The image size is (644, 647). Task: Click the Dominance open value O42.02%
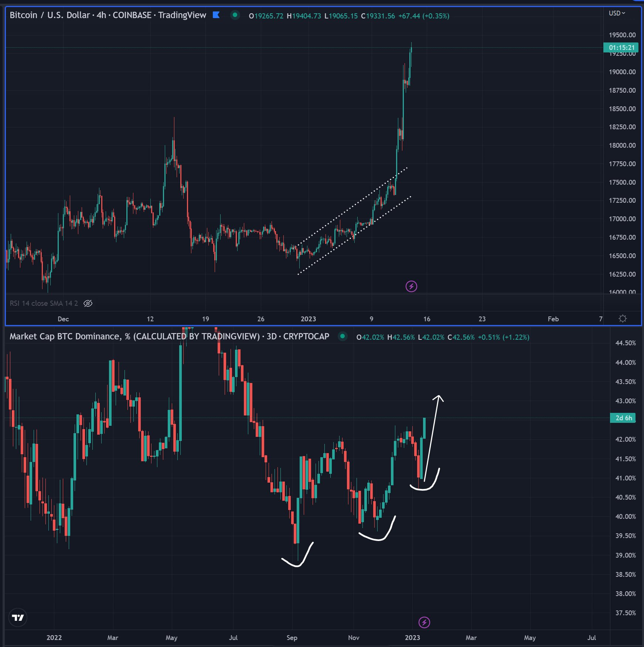(370, 337)
